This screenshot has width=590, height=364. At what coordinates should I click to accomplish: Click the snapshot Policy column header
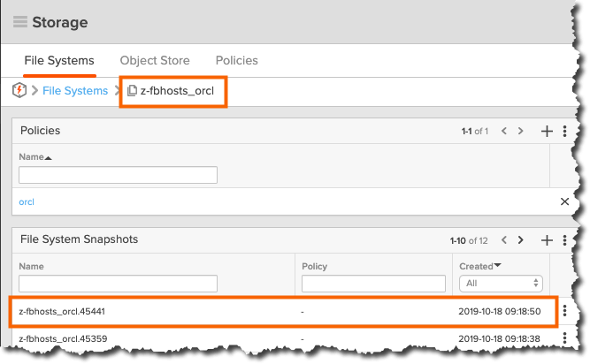(x=315, y=266)
